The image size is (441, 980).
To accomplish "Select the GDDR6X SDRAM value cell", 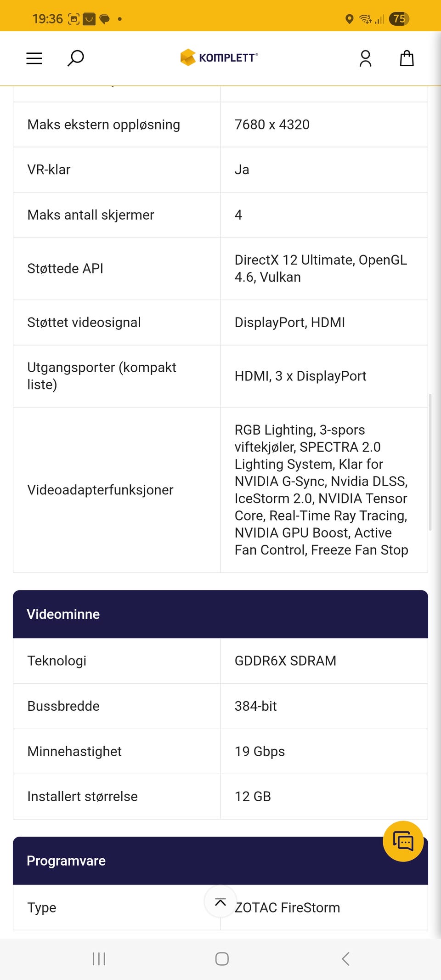I will [324, 661].
